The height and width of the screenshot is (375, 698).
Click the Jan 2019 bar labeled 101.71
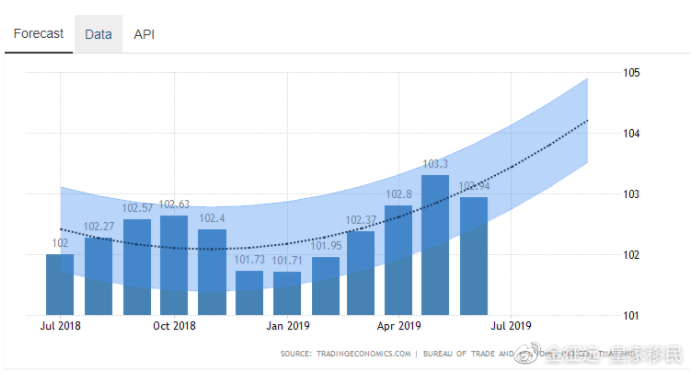point(287,293)
